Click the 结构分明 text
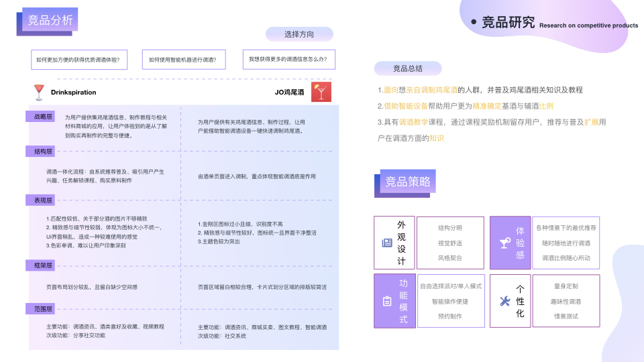This screenshot has height=362, width=644. [449, 228]
